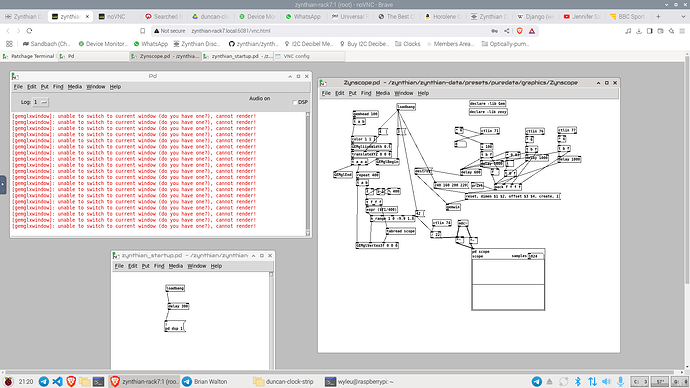Launch Visual Studio Code from taskbar
Screen dimensions: 690x388
point(57,381)
